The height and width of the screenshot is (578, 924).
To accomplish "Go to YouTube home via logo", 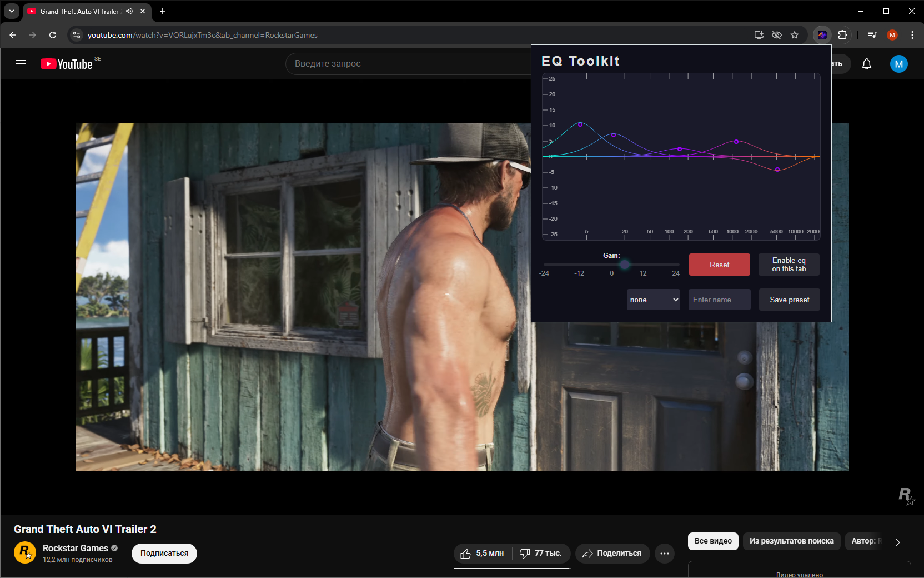I will tap(66, 64).
